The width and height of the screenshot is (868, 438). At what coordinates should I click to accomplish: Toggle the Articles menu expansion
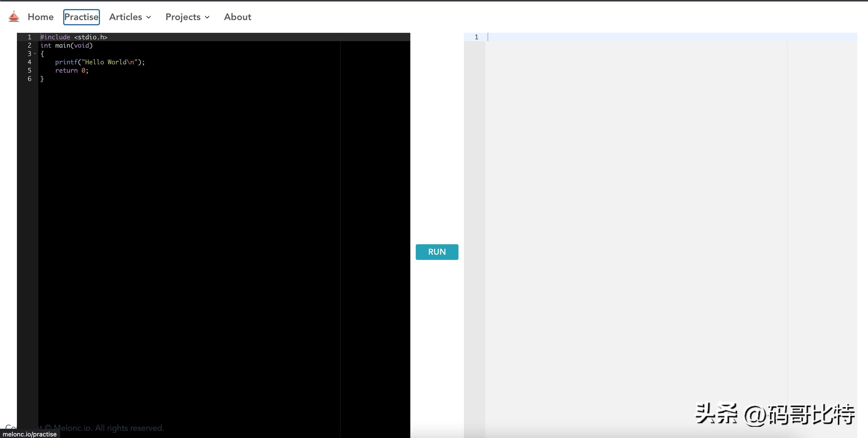coord(130,16)
